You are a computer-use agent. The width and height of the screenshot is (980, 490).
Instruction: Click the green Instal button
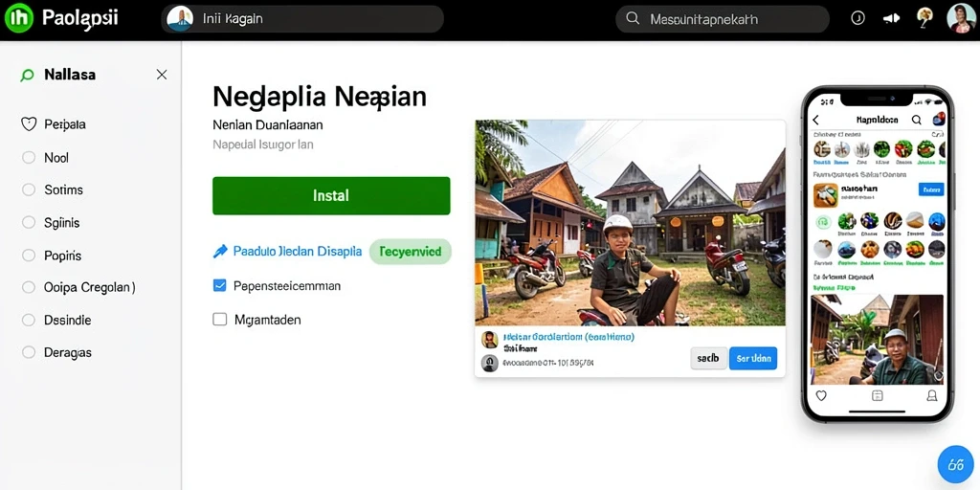point(331,195)
